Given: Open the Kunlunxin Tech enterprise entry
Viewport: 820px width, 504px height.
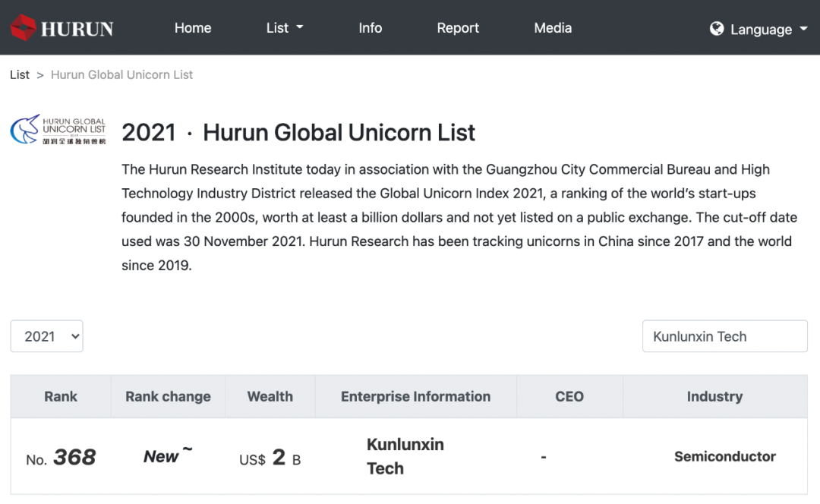Looking at the screenshot, I should pos(405,456).
